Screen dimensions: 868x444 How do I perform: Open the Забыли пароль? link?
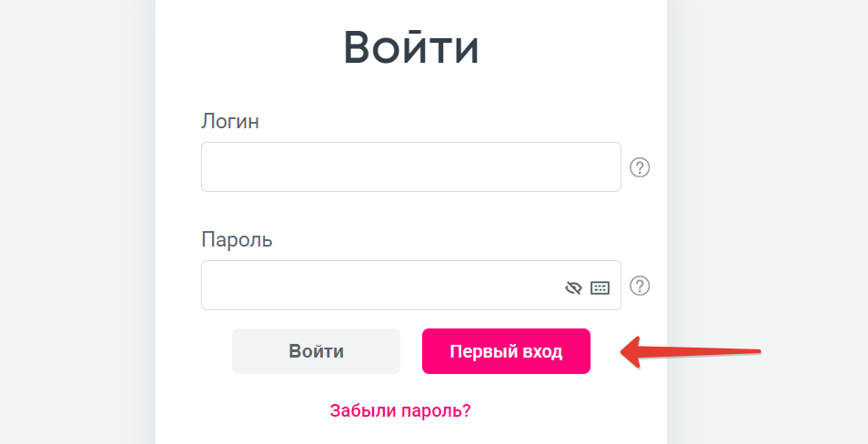point(400,410)
